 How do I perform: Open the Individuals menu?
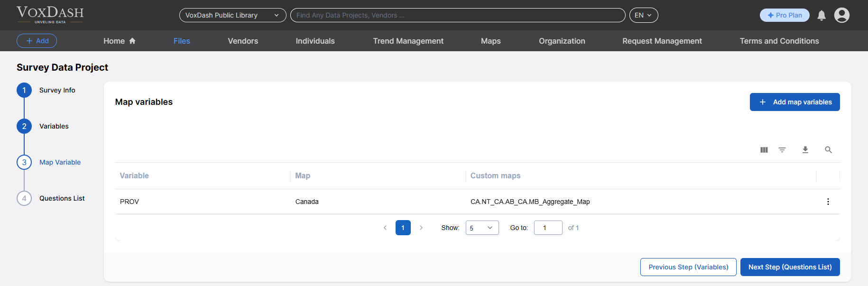315,41
